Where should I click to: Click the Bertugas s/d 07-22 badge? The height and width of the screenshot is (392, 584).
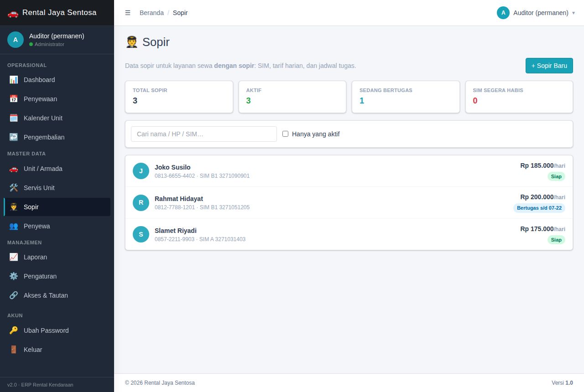point(539,208)
